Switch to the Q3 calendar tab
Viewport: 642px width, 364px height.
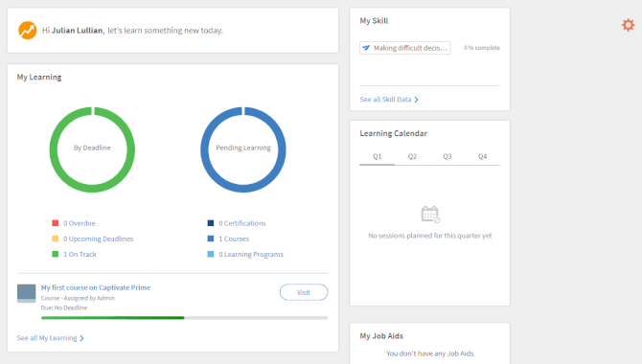(x=447, y=156)
